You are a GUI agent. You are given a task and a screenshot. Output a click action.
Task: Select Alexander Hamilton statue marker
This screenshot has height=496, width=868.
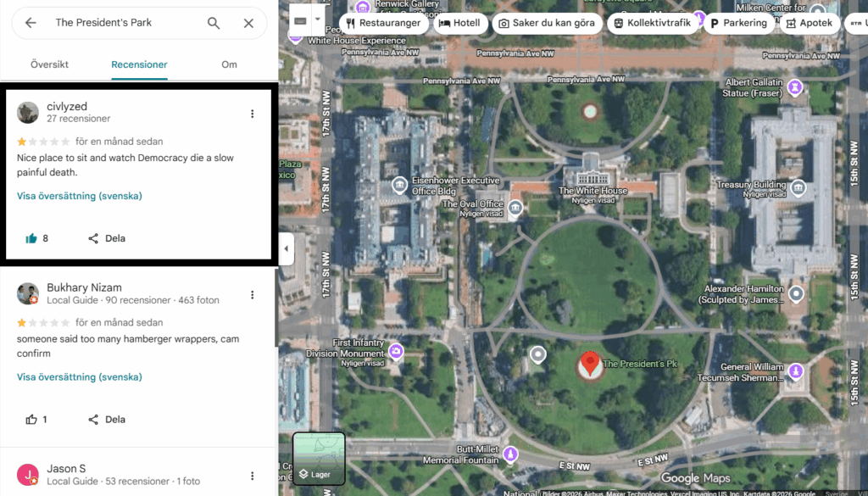coord(796,294)
